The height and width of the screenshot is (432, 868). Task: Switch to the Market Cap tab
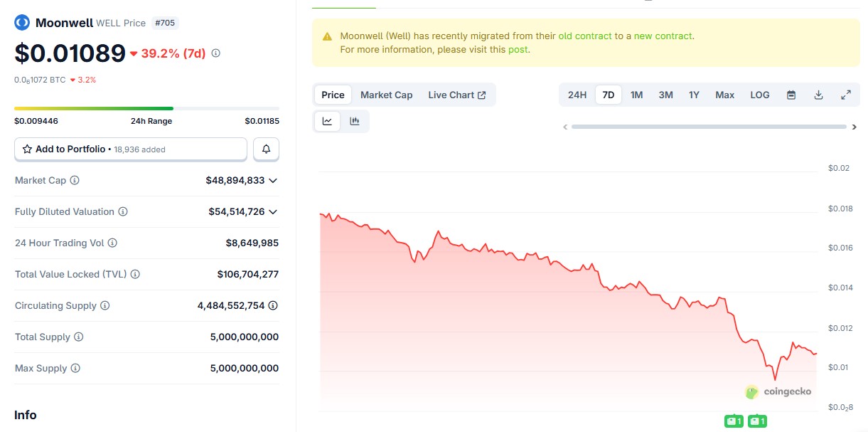coord(386,95)
